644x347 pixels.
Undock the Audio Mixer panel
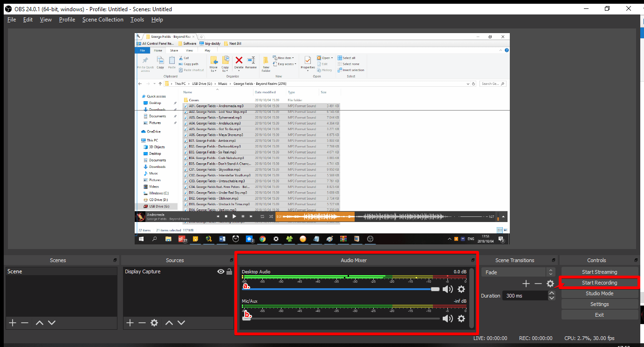tap(473, 260)
